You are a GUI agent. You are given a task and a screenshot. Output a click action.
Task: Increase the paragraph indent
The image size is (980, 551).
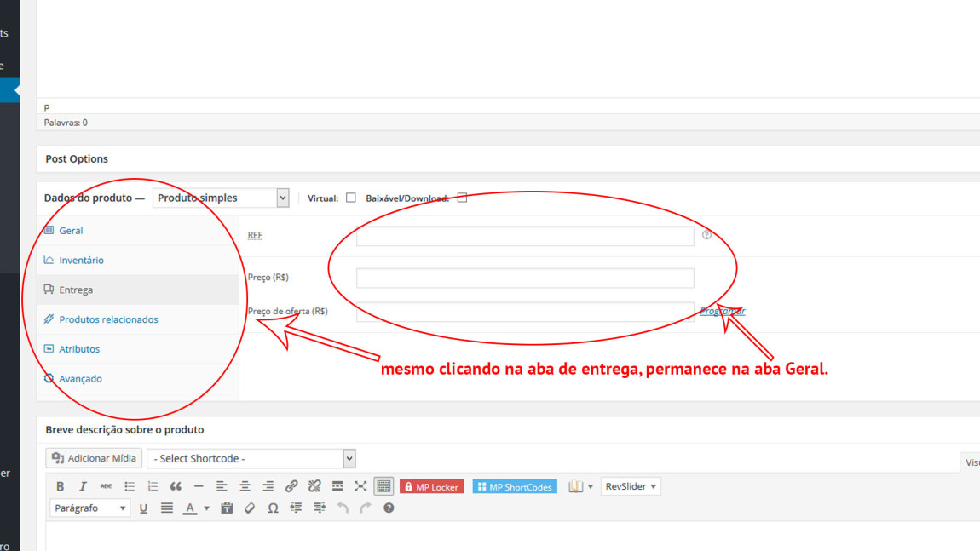(x=320, y=508)
